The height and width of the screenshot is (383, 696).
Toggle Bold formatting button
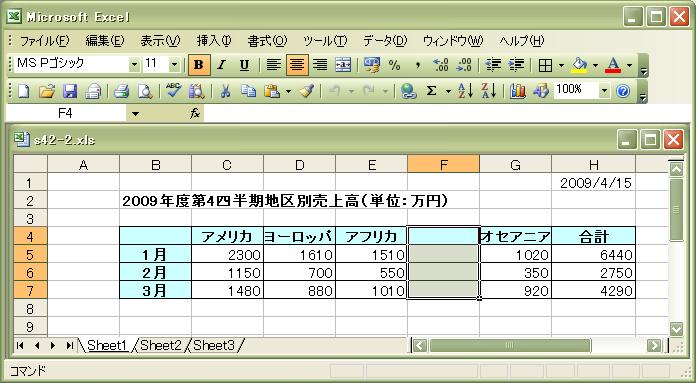coord(198,65)
